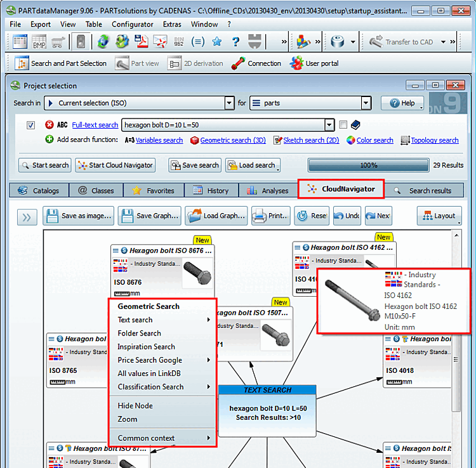Click the Load search button
This screenshot has height=468, width=476.
click(253, 166)
